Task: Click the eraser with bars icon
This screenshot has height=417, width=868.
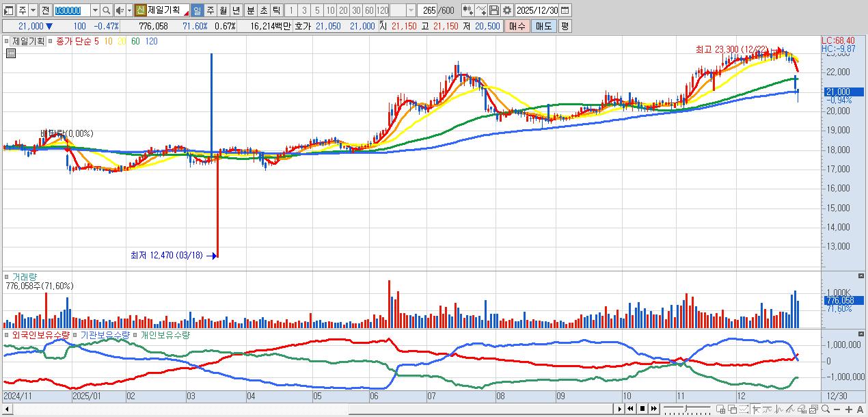Action: [802, 409]
